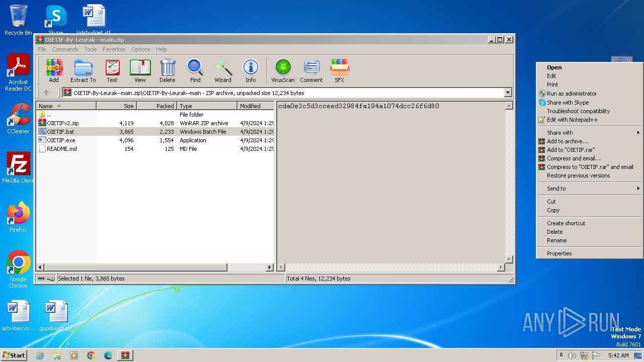Expand the archive path dropdown

(508, 93)
